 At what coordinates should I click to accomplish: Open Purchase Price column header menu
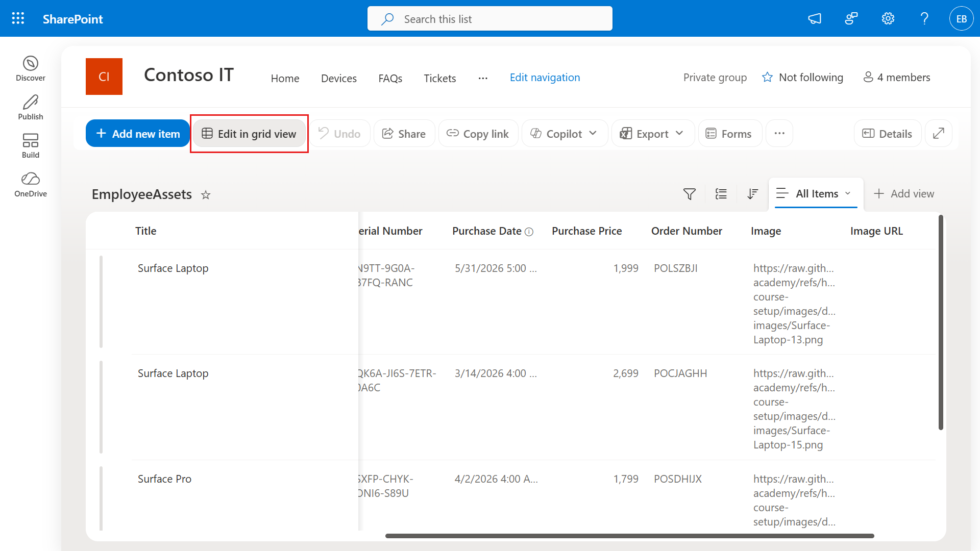tap(586, 231)
